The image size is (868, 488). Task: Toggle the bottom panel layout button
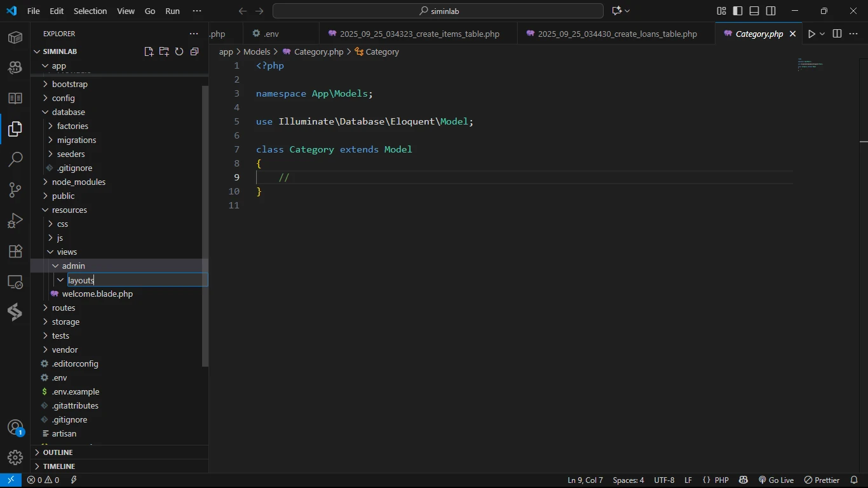(754, 11)
